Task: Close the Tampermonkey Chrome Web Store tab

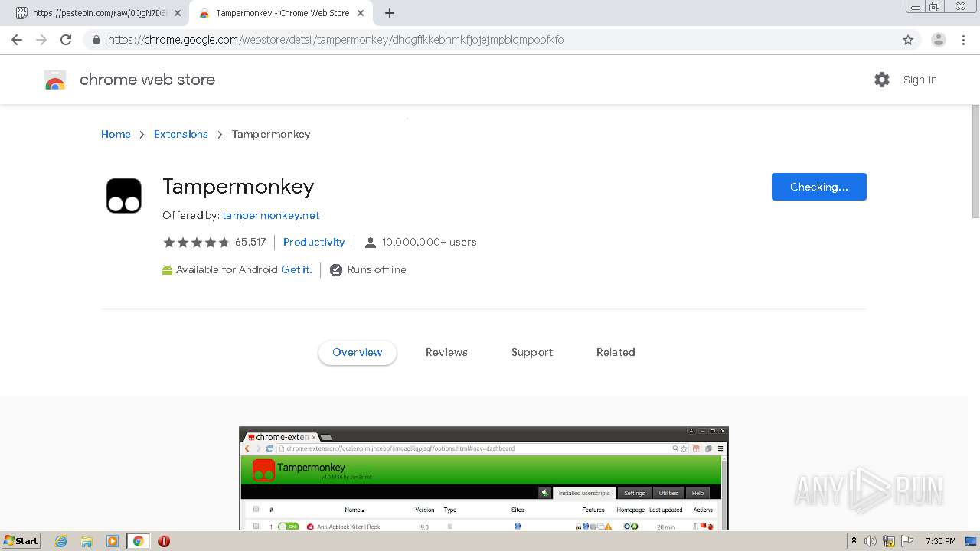Action: coord(361,13)
